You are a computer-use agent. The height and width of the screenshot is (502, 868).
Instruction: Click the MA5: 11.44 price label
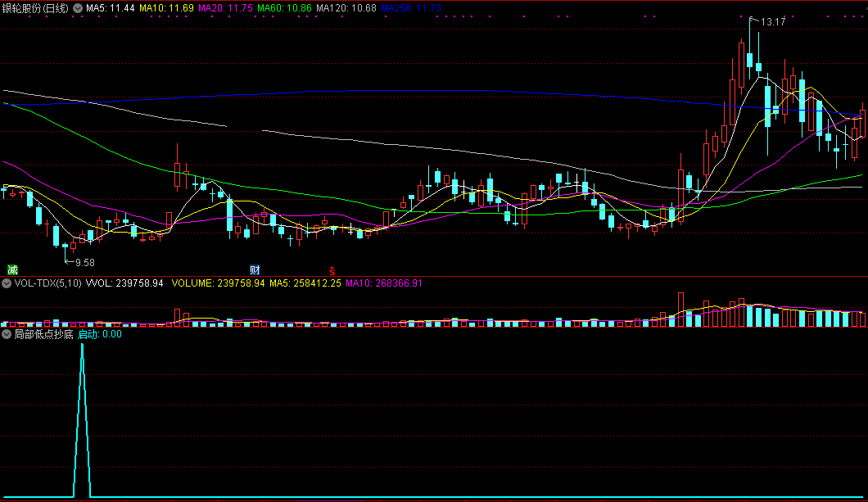[111, 8]
